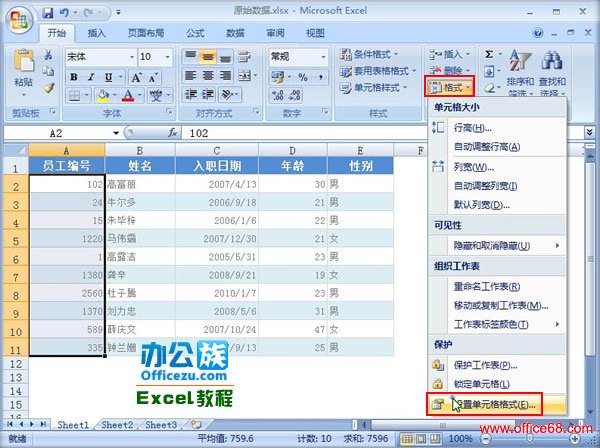
Task: Click AutoSum sigma icon
Action: [489, 54]
